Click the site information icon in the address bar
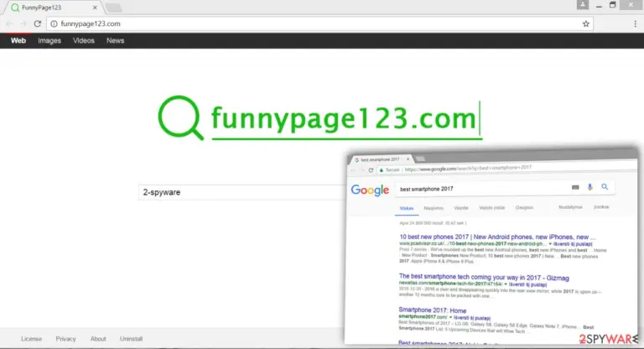Screen dimensions: 644x349 [x=54, y=23]
